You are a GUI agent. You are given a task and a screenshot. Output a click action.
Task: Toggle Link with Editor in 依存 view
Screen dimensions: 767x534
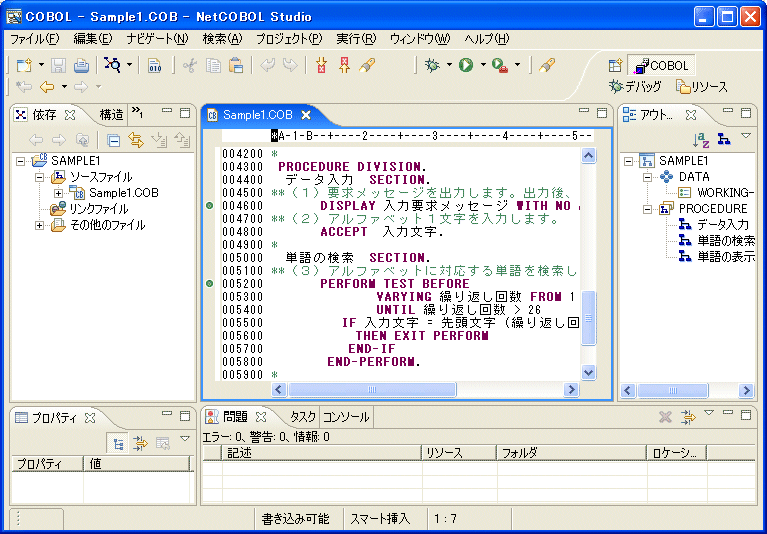coord(136,141)
